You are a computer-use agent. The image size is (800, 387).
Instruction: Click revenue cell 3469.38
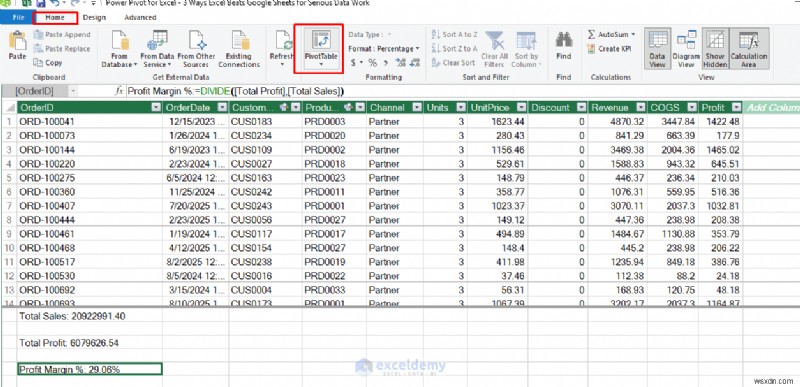click(617, 150)
